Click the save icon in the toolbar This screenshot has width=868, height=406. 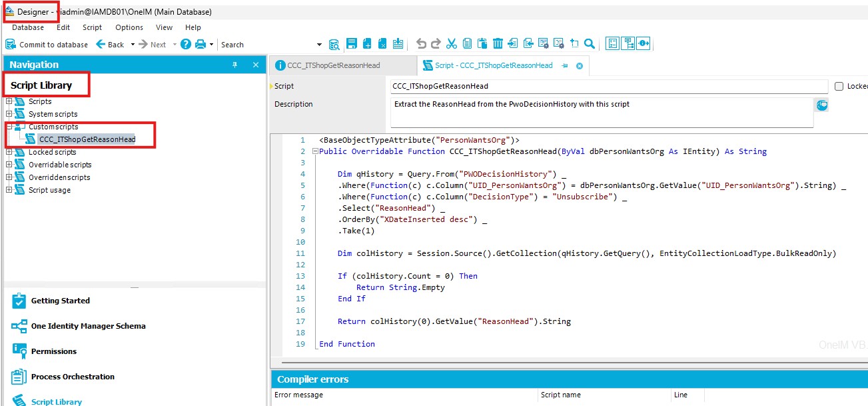pyautogui.click(x=352, y=44)
